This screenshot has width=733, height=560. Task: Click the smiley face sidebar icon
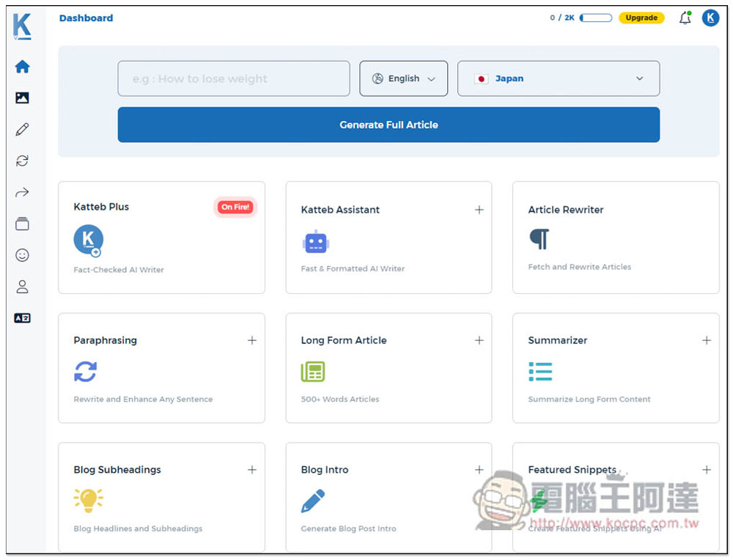22,255
